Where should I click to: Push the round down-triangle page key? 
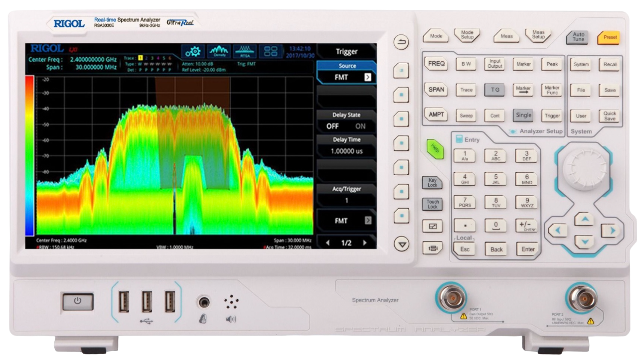[401, 244]
